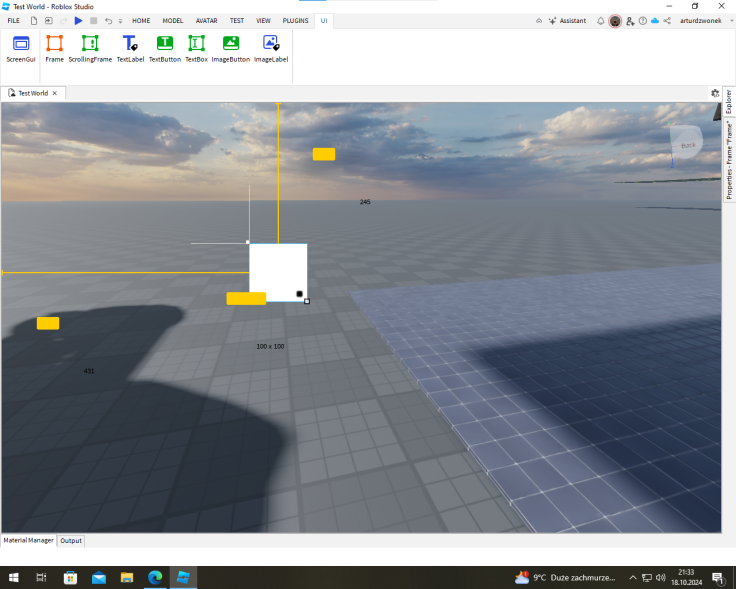Collapse the ribbon with the chevron icon
The width and height of the screenshot is (736, 589).
539,21
